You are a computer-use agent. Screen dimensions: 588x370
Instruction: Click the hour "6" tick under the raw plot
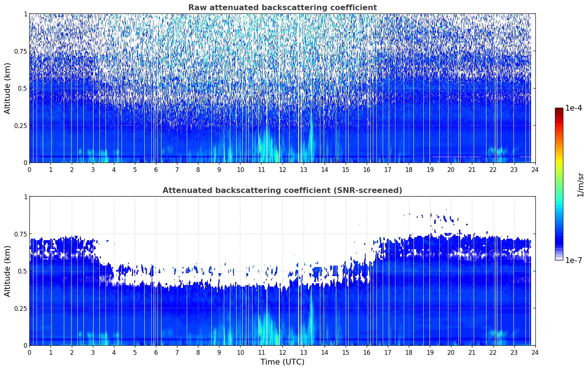point(156,169)
